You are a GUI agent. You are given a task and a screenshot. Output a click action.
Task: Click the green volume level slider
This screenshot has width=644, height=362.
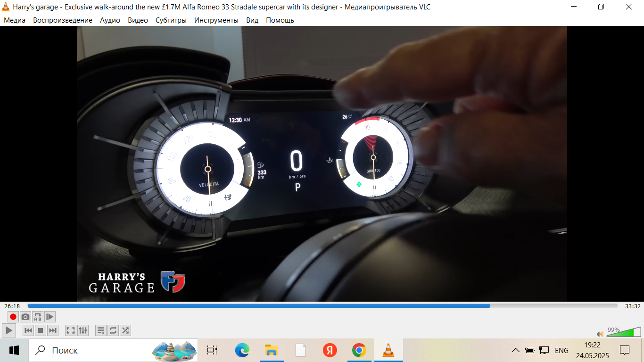point(623,333)
